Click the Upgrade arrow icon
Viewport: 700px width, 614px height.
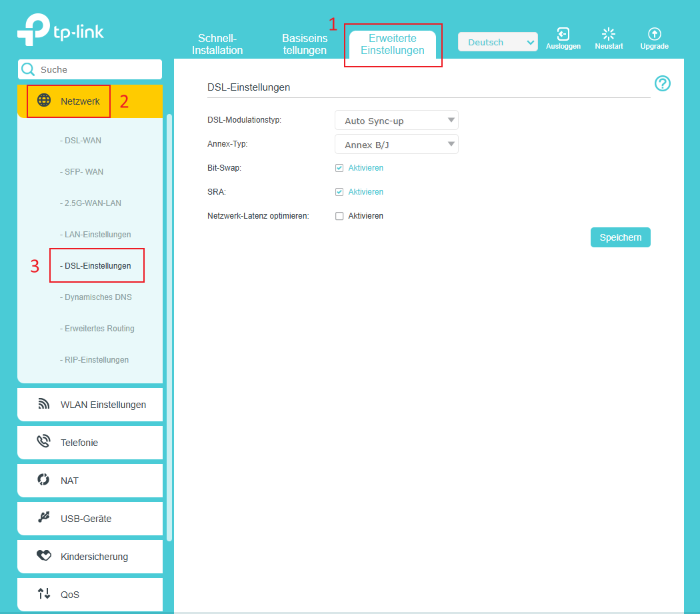click(x=654, y=35)
